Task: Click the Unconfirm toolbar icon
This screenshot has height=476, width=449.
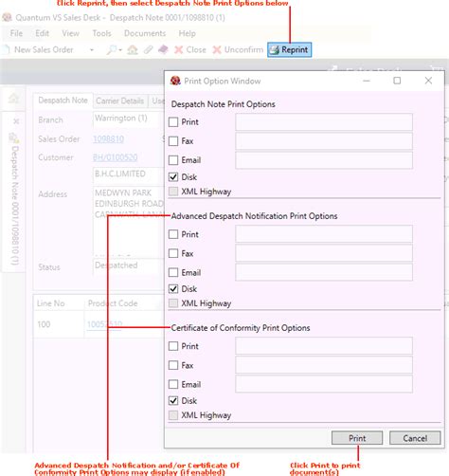Action: click(x=217, y=49)
